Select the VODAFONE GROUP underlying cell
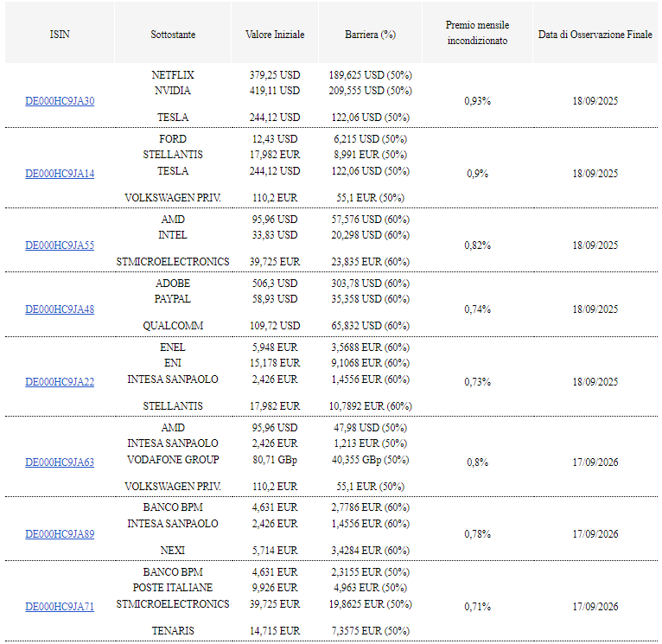This screenshot has height=644, width=662. click(x=173, y=460)
